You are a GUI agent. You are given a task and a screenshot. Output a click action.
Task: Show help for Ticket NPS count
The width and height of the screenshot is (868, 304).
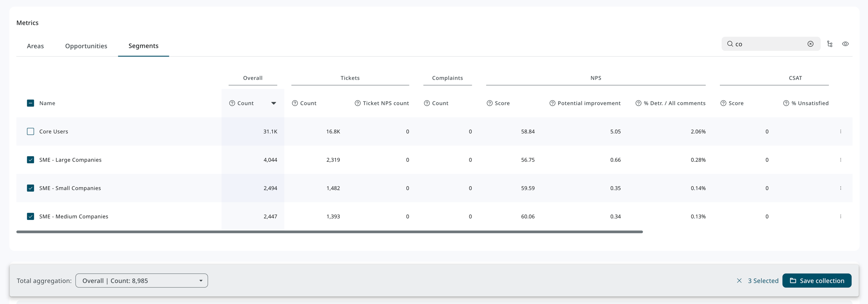coord(358,103)
